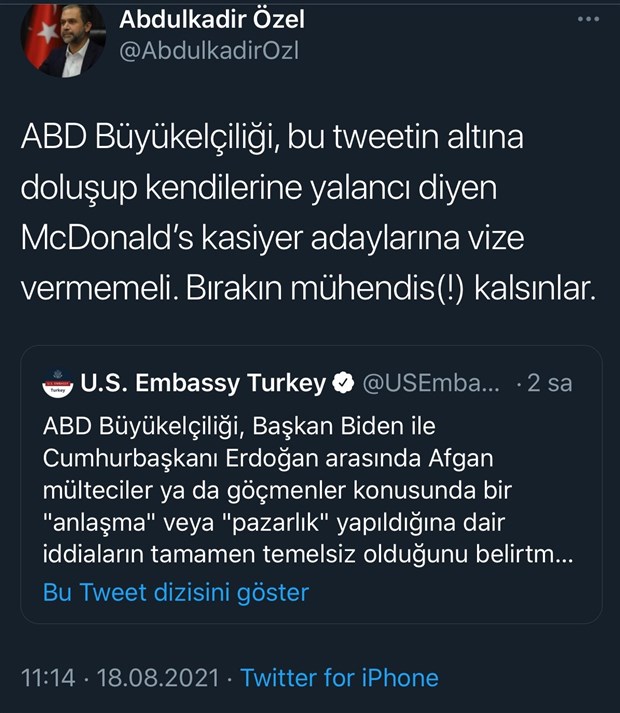Viewport: 620px width, 713px height.
Task: Click "Cumhurbaşkanı Erdoğan" in the quoted tweet
Action: pyautogui.click(x=158, y=458)
